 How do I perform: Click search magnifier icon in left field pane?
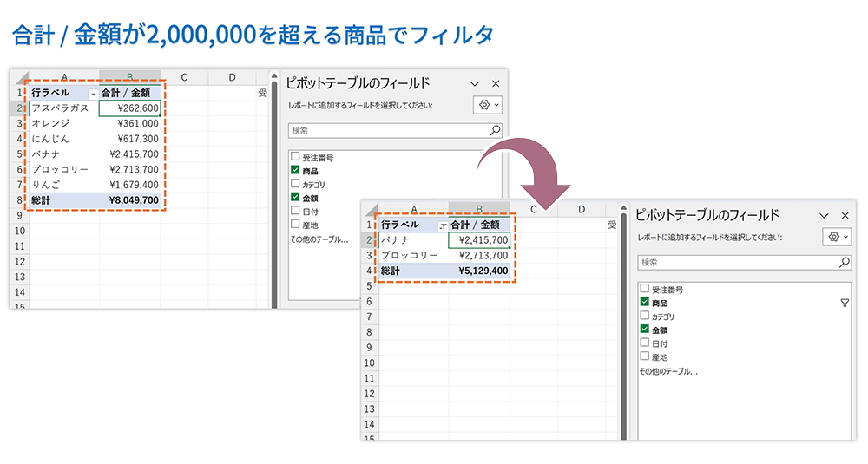coord(495,130)
